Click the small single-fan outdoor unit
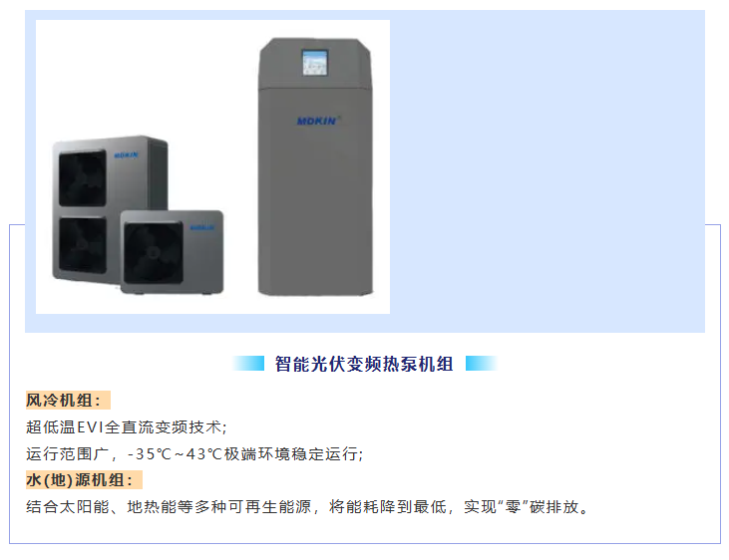 click(x=172, y=251)
